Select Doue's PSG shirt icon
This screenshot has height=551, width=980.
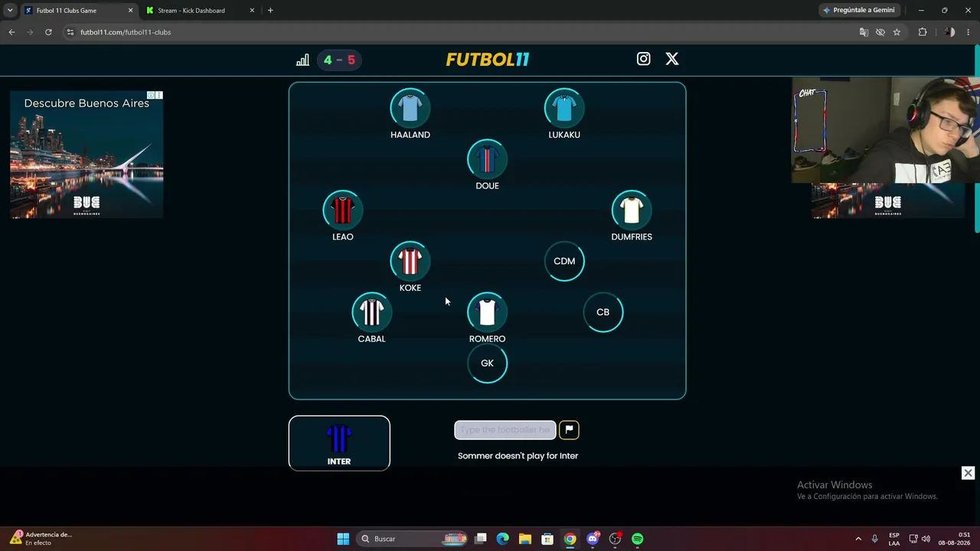[x=487, y=159]
